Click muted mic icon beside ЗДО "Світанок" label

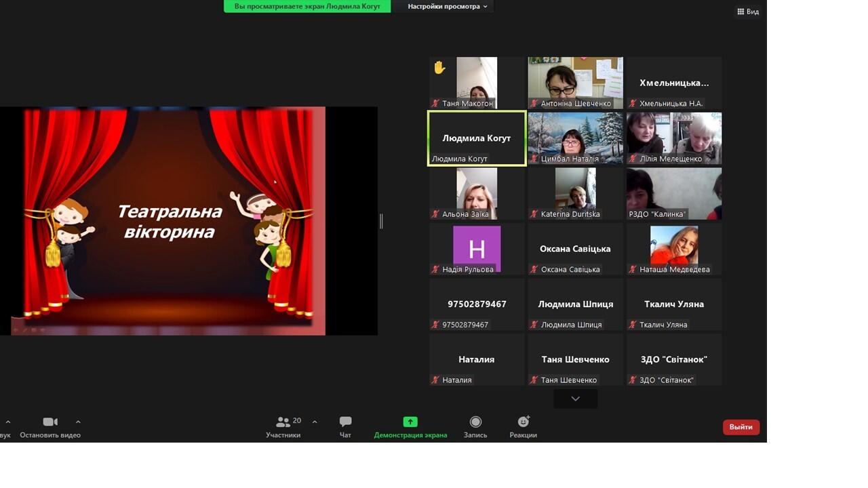coord(633,380)
